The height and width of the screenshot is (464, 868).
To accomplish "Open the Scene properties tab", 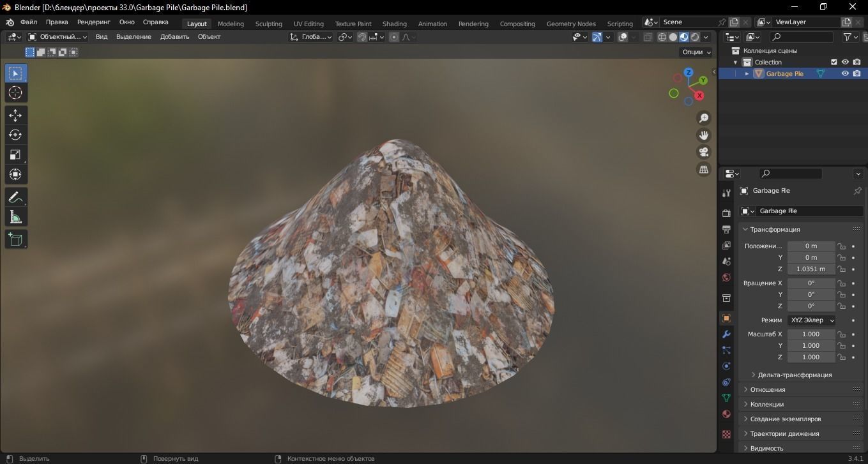I will [x=726, y=262].
